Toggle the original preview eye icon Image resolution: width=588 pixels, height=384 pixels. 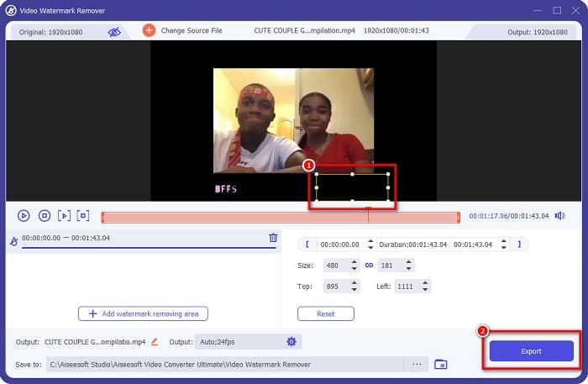click(x=114, y=31)
